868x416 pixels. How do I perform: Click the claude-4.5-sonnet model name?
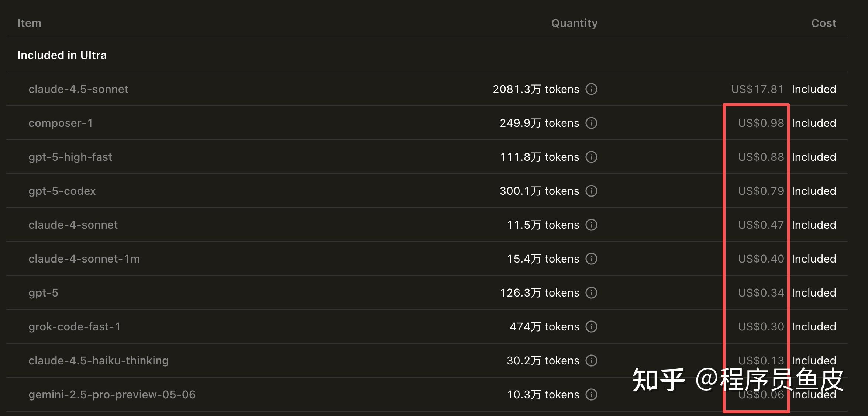78,89
